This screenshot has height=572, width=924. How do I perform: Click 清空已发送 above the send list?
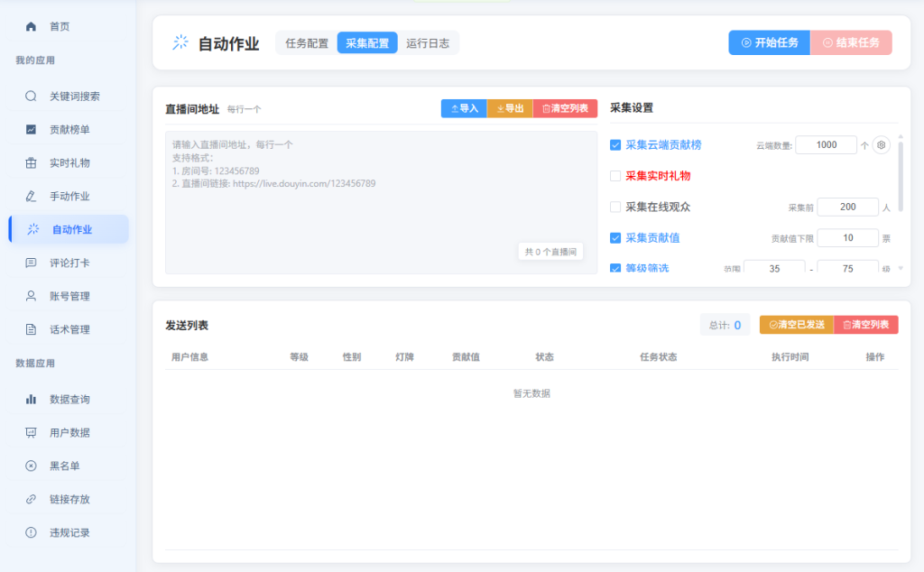796,324
